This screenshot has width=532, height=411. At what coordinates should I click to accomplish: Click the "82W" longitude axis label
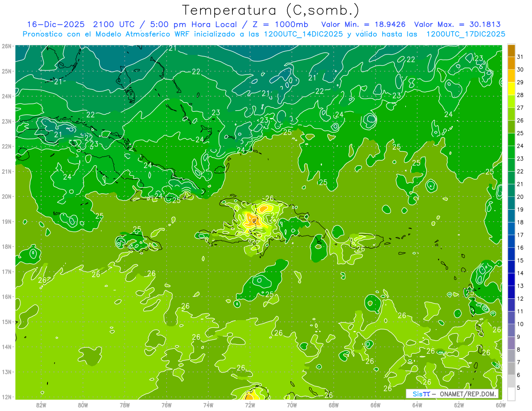coord(41,405)
